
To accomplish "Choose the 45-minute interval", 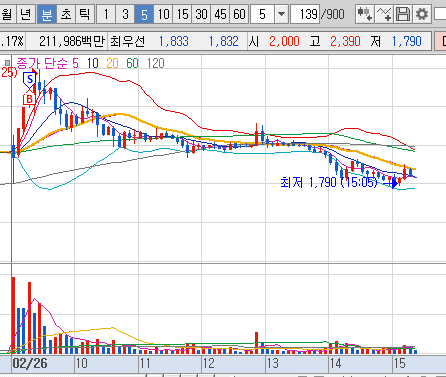I will coord(220,14).
